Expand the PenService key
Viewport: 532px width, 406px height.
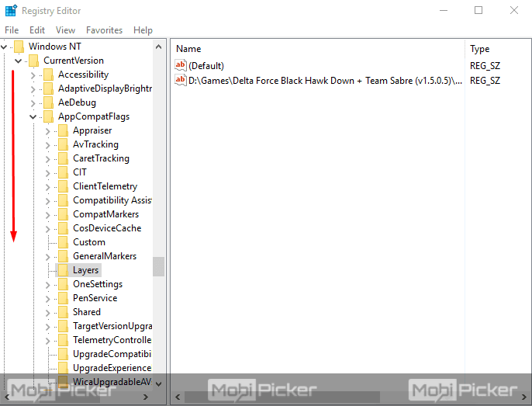click(x=48, y=299)
